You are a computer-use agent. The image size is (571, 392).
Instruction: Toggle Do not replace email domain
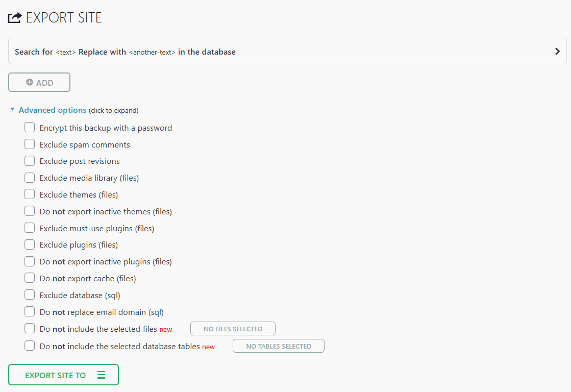tap(30, 312)
